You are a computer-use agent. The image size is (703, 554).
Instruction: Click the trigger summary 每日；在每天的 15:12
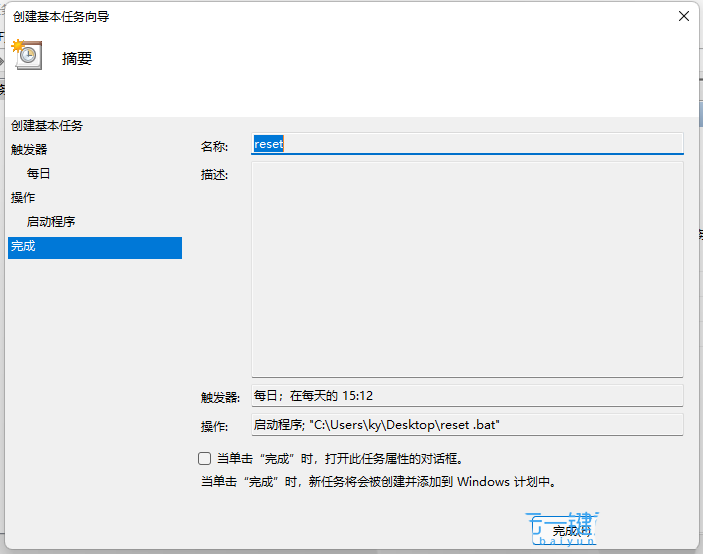point(467,396)
